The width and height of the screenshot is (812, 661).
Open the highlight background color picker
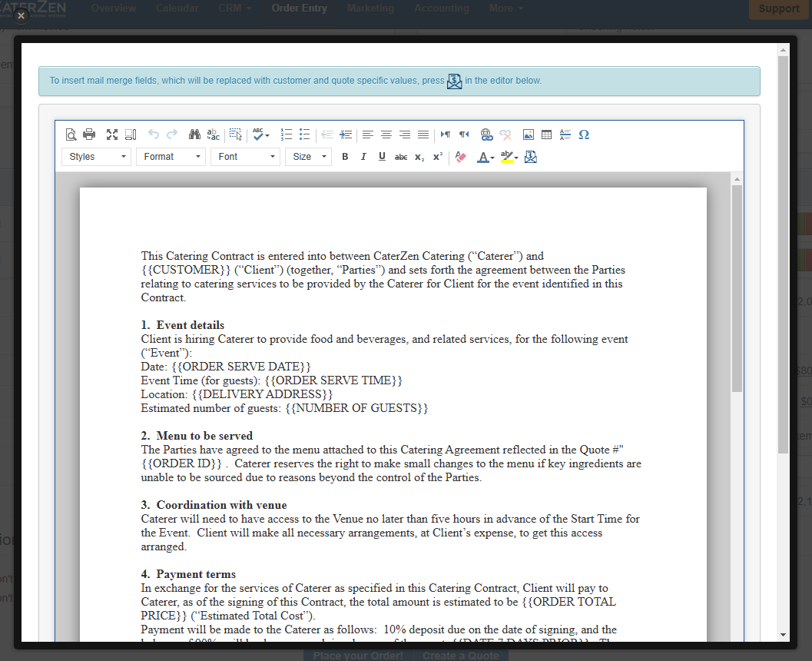tap(509, 157)
